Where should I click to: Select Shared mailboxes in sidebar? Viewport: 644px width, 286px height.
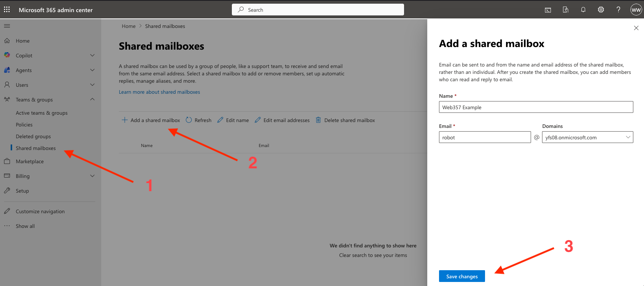click(36, 148)
